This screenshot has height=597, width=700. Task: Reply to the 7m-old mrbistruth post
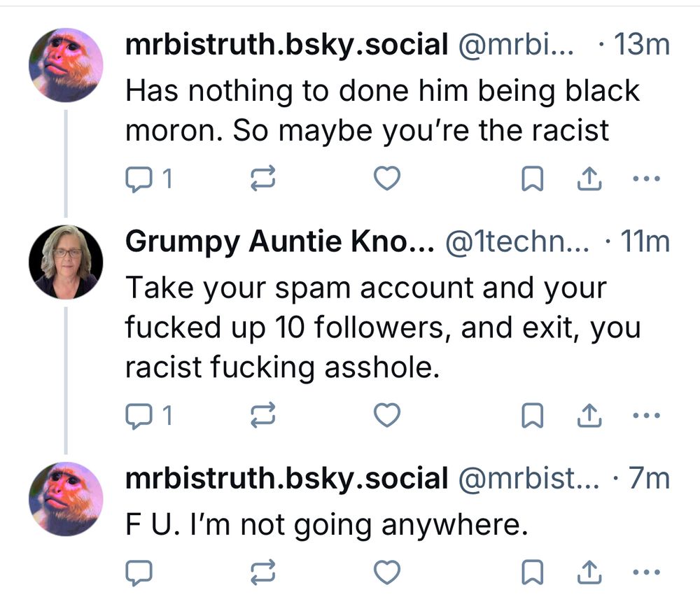138,573
